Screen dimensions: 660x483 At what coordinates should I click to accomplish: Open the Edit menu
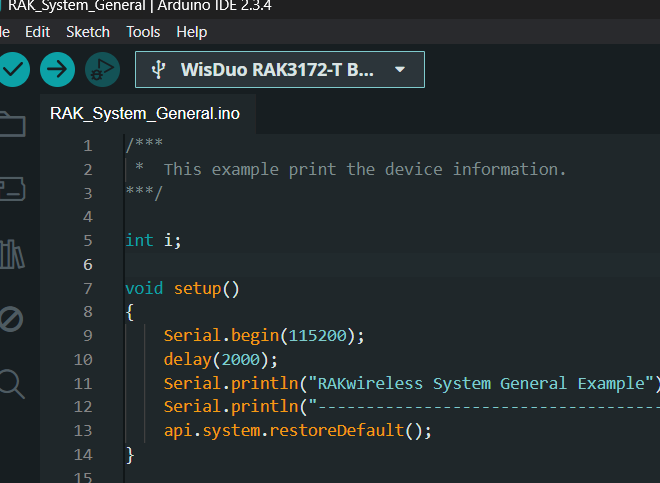(37, 32)
